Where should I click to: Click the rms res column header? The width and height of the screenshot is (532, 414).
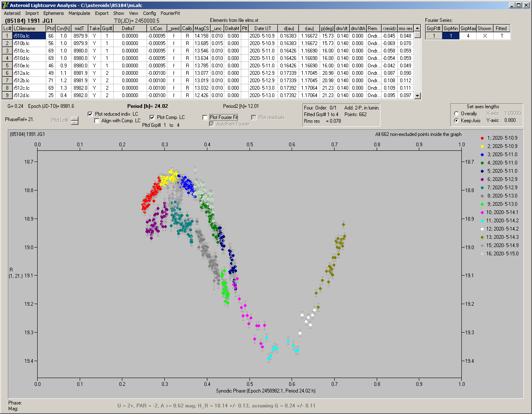405,28
